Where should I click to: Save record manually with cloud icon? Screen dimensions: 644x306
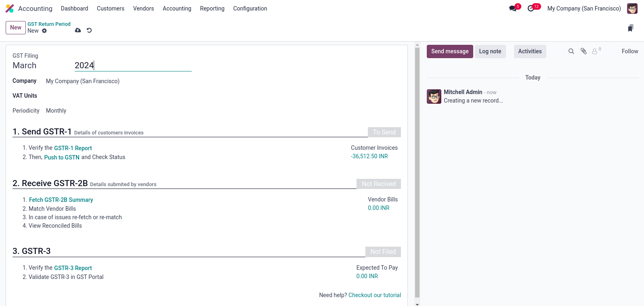pyautogui.click(x=78, y=30)
